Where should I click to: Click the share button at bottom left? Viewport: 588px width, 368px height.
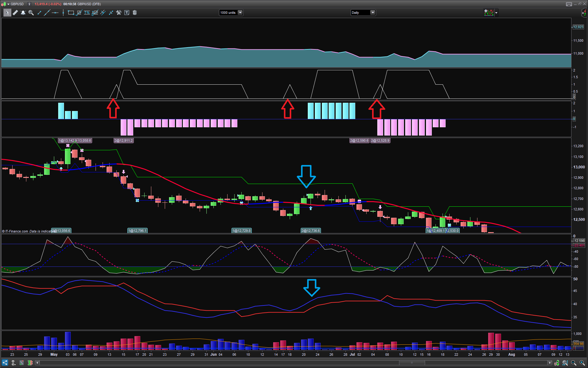pos(5,363)
